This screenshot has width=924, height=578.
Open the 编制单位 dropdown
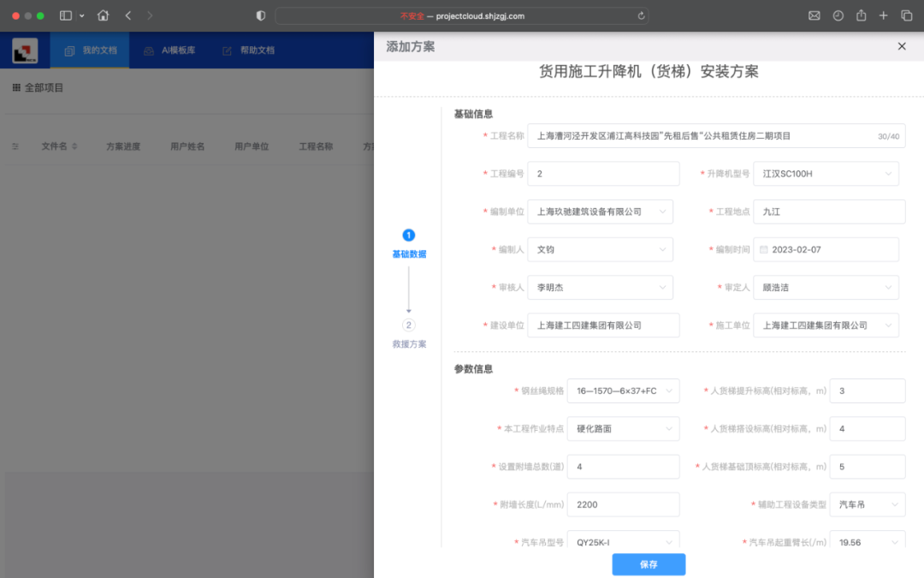pyautogui.click(x=600, y=212)
